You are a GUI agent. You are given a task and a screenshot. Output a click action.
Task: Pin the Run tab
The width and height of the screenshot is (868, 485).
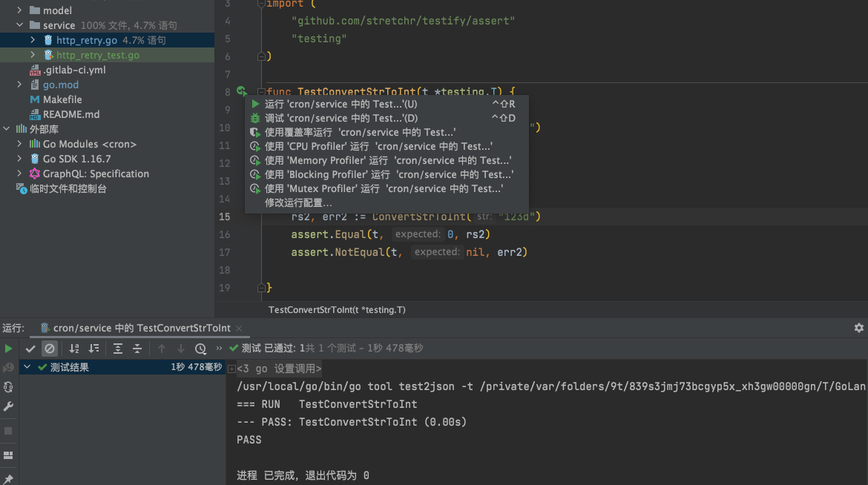pyautogui.click(x=9, y=479)
